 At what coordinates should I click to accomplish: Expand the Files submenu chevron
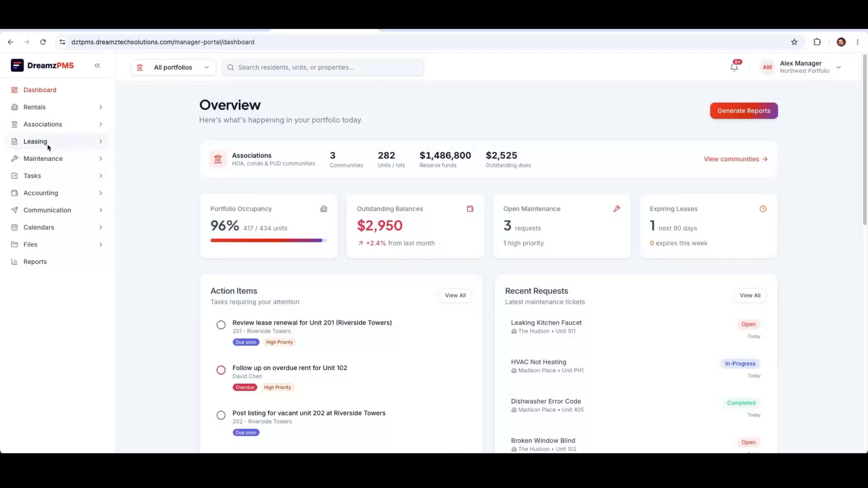coord(101,244)
